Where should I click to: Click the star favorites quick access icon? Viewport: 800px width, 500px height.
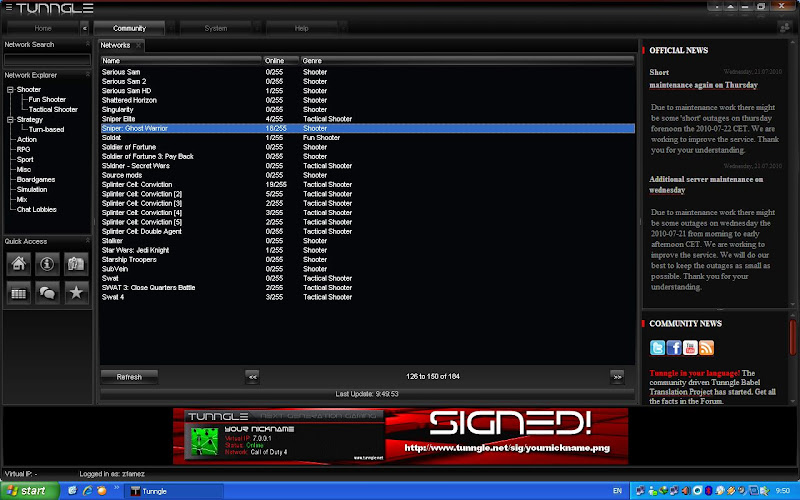point(76,293)
